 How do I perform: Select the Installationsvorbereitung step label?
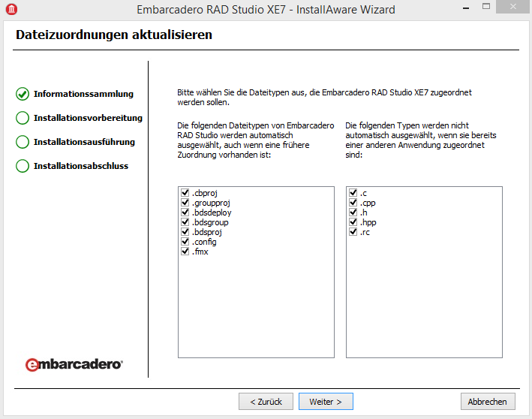coord(88,118)
